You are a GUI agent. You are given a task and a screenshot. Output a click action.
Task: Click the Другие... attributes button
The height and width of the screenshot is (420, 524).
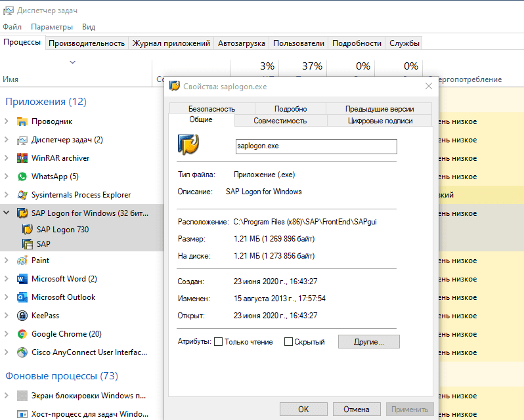coord(368,341)
